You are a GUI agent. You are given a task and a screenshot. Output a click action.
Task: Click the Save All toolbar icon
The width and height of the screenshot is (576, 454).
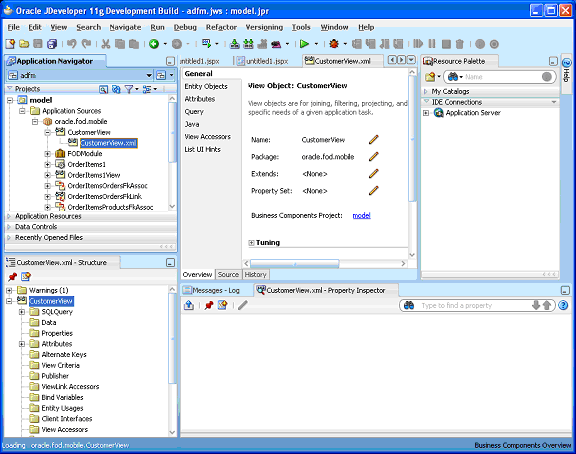click(x=52, y=44)
